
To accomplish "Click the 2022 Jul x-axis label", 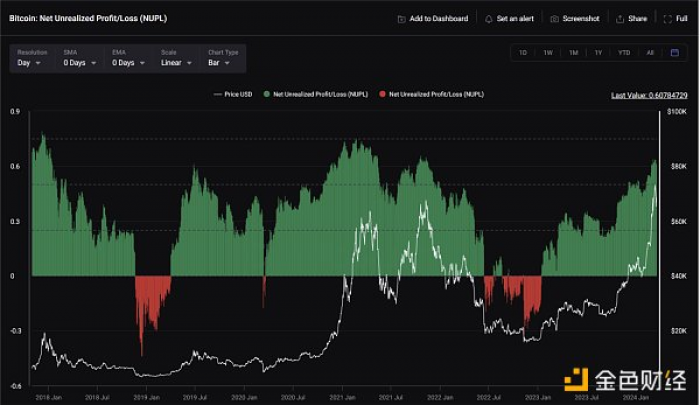I will tap(489, 397).
